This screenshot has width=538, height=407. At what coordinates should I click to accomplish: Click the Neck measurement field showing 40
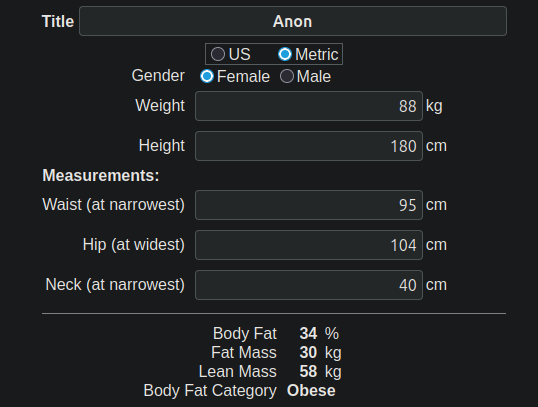point(309,285)
